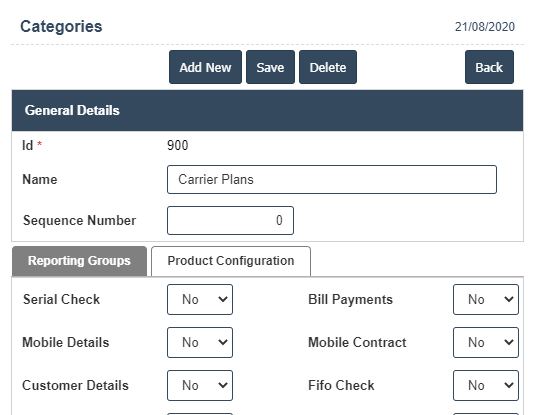Open the Customer Details dropdown
The width and height of the screenshot is (537, 415).
point(200,386)
